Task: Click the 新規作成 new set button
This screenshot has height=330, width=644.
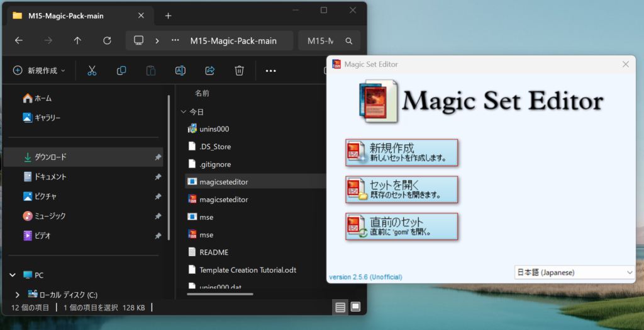Action: (x=401, y=152)
